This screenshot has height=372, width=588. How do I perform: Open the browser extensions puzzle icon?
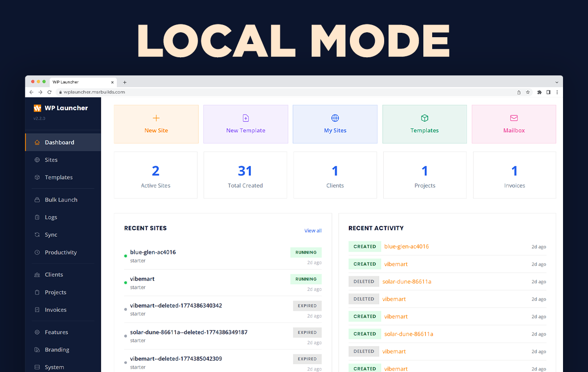point(539,92)
